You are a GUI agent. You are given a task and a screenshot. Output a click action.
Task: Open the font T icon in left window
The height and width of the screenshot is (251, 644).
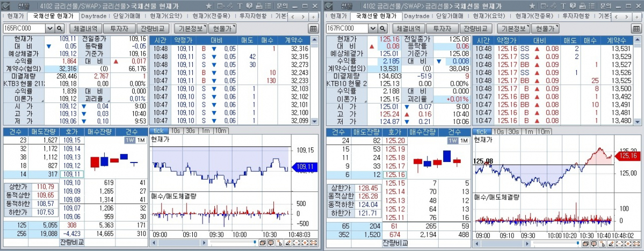pyautogui.click(x=240, y=6)
